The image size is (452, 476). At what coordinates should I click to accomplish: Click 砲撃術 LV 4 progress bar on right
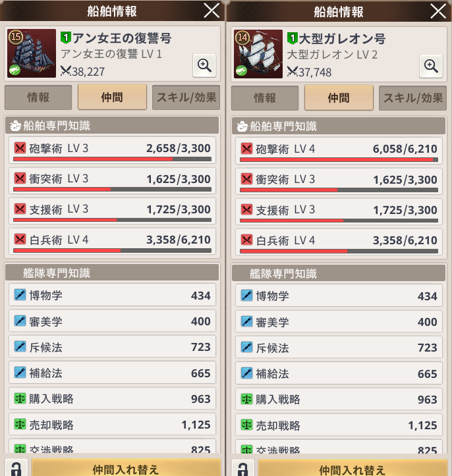click(x=339, y=160)
